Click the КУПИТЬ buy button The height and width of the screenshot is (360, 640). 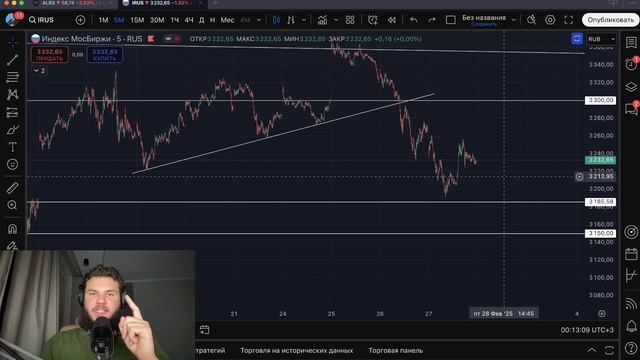(x=104, y=55)
